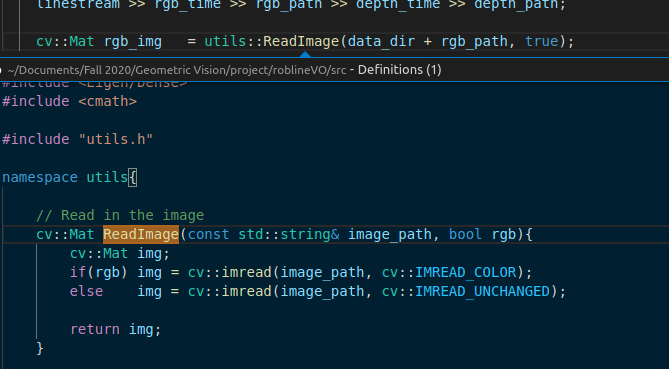Click the namespace keyword

tap(40, 177)
